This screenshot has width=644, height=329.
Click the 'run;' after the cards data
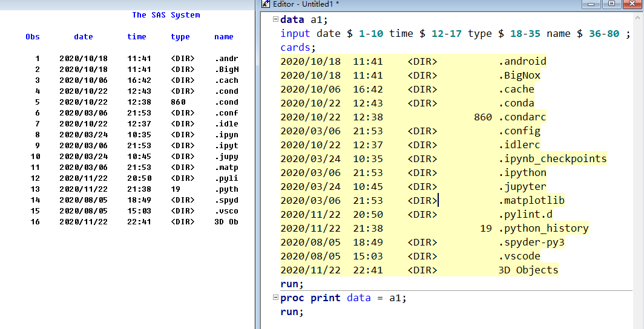coord(292,284)
